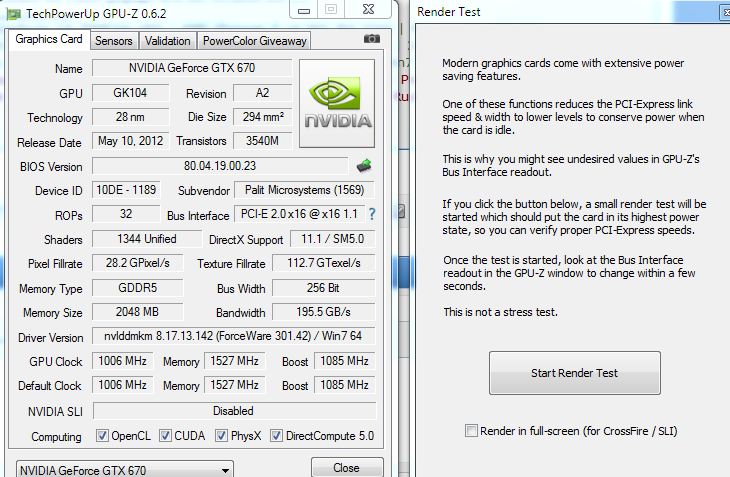This screenshot has width=730, height=477.
Task: Click the GPU Clock value 1006 MHz
Action: pos(122,361)
